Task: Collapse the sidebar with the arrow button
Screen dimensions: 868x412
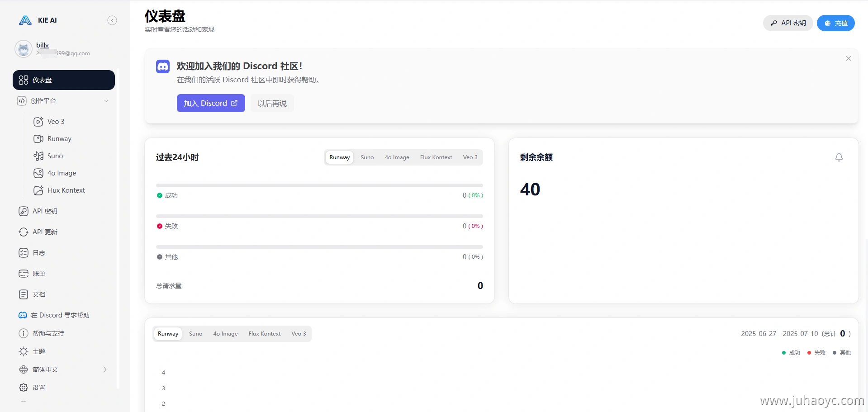Action: pos(112,20)
